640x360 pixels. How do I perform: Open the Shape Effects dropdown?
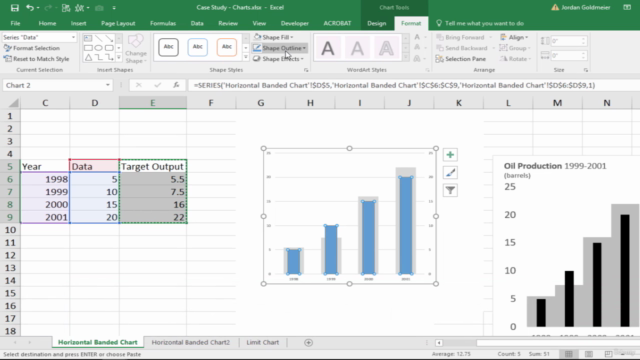point(278,59)
